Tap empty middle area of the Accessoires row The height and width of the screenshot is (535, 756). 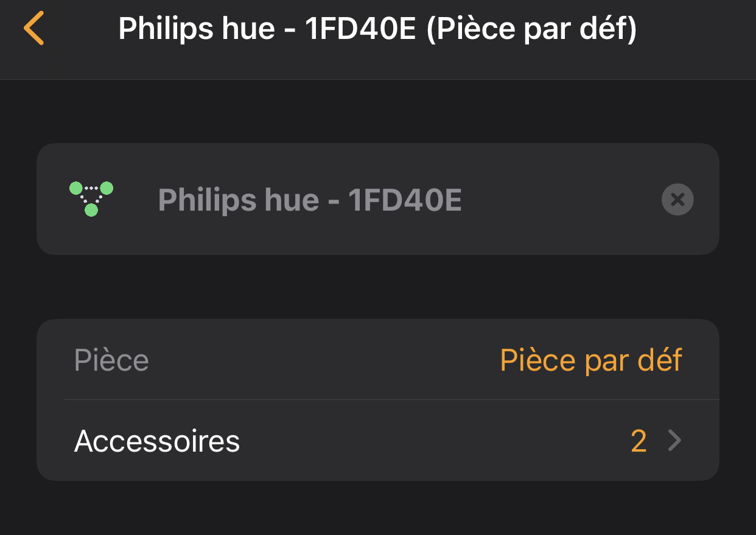tap(426, 441)
